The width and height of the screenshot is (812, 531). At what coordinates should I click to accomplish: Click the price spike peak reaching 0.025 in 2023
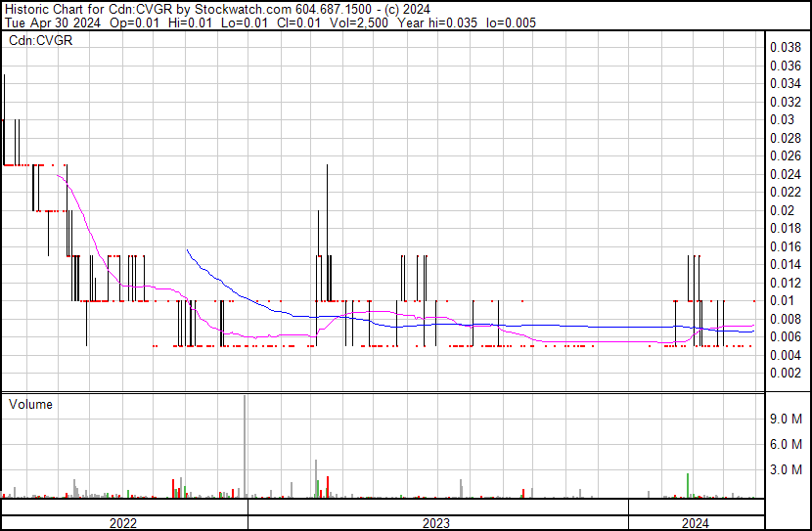pos(327,168)
